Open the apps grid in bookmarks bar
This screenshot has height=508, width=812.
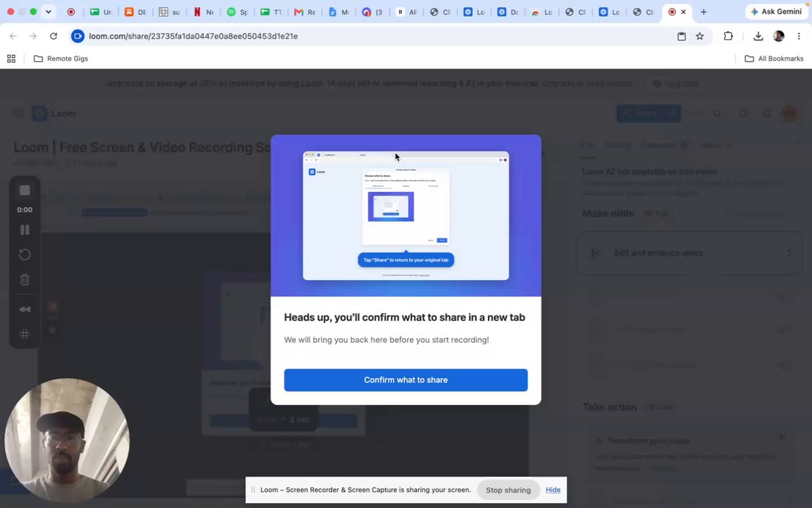[11, 59]
